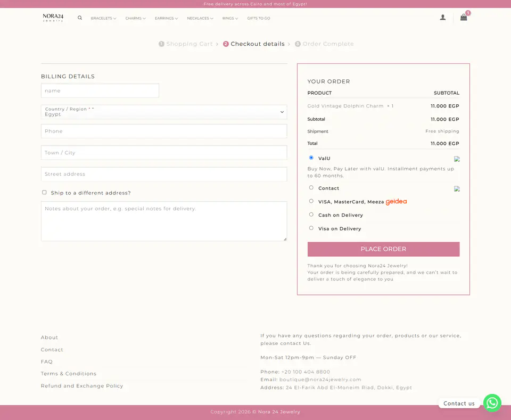Screen dimensions: 511x420
Task: Click the geidea logo
Action: point(396,202)
